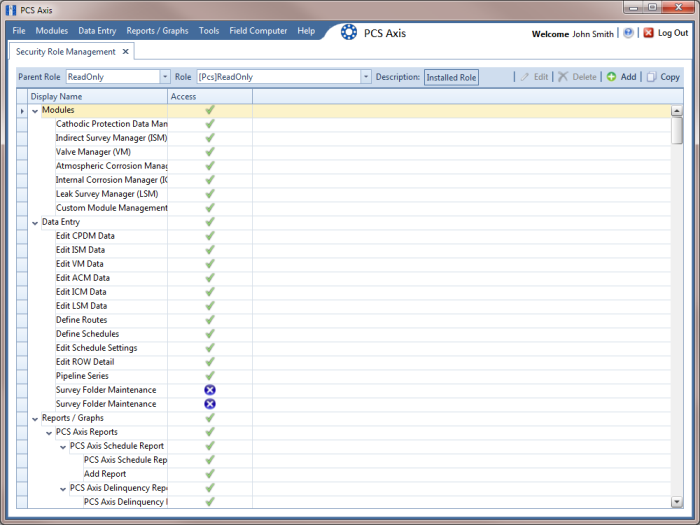Image resolution: width=700 pixels, height=525 pixels.
Task: Click the Copy button label
Action: pyautogui.click(x=670, y=77)
